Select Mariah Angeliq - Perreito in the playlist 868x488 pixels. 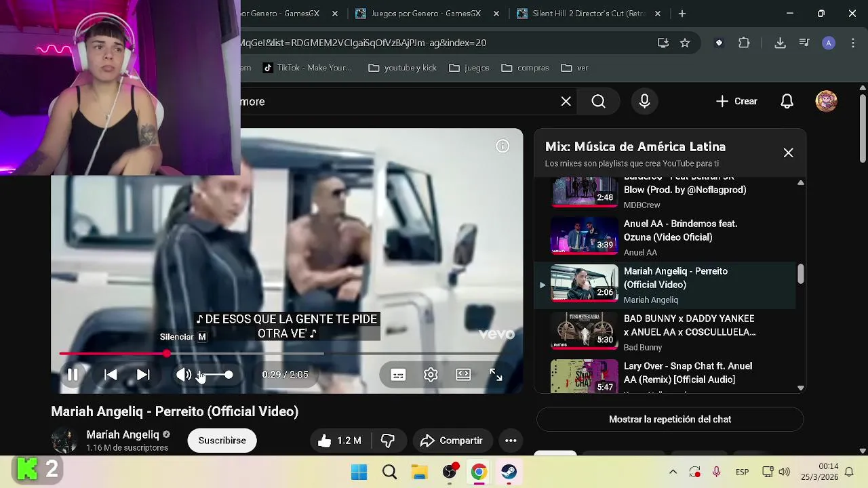666,285
